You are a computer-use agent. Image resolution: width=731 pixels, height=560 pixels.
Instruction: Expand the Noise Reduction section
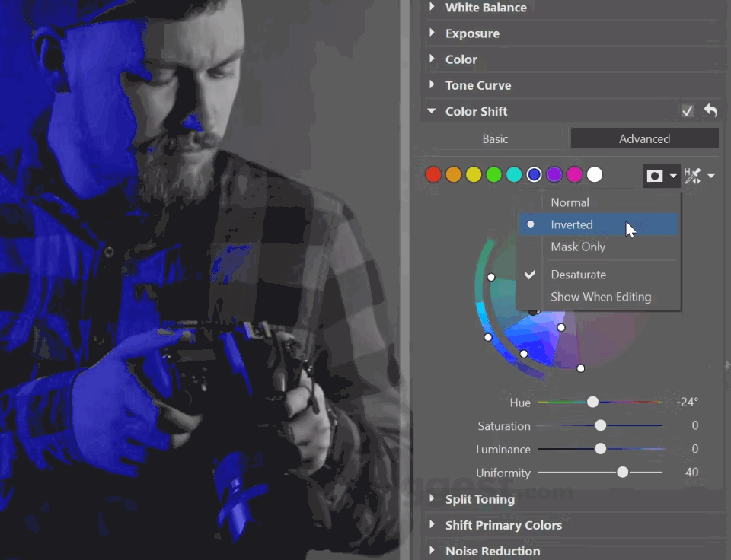click(493, 551)
